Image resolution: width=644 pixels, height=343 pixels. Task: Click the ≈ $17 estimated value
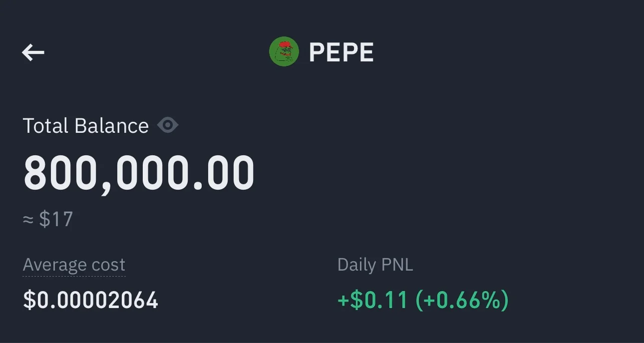click(x=48, y=219)
